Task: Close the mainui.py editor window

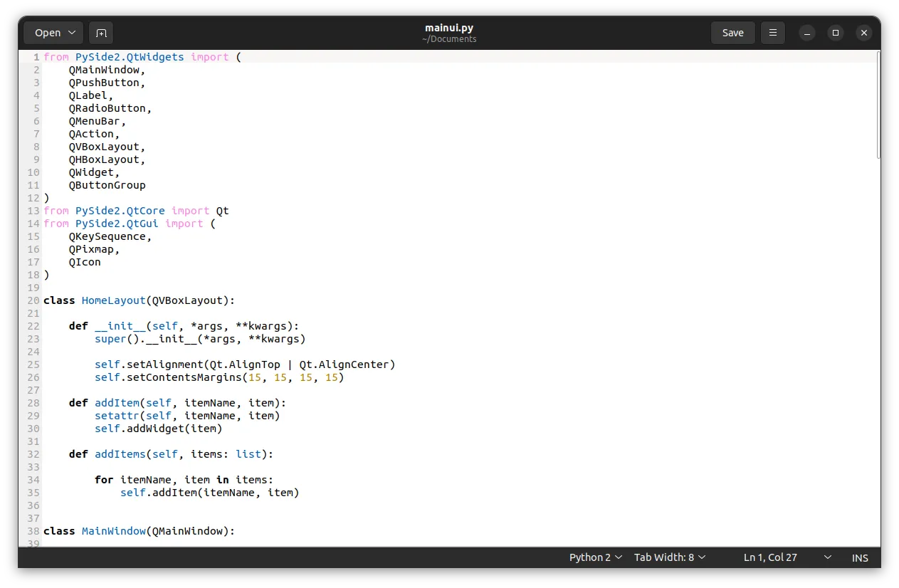Action: [863, 33]
